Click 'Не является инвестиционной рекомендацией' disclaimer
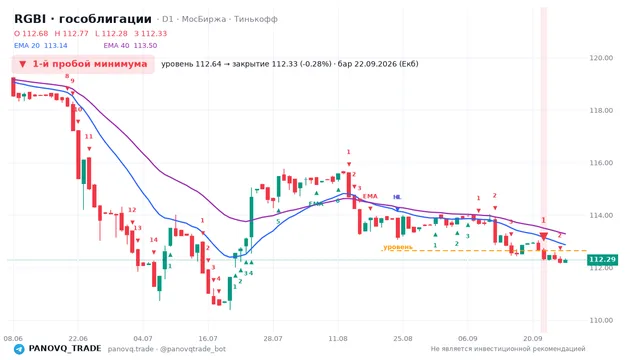Image resolution: width=640 pixels, height=360 pixels. [x=508, y=349]
